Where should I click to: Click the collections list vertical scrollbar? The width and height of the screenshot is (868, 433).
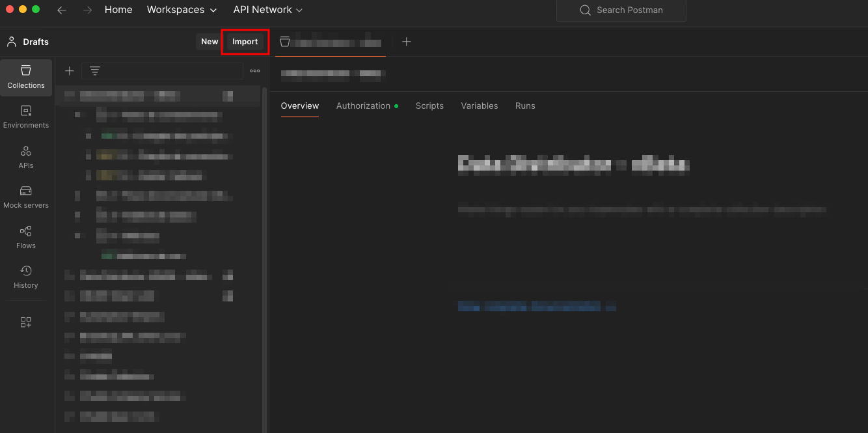(x=264, y=258)
